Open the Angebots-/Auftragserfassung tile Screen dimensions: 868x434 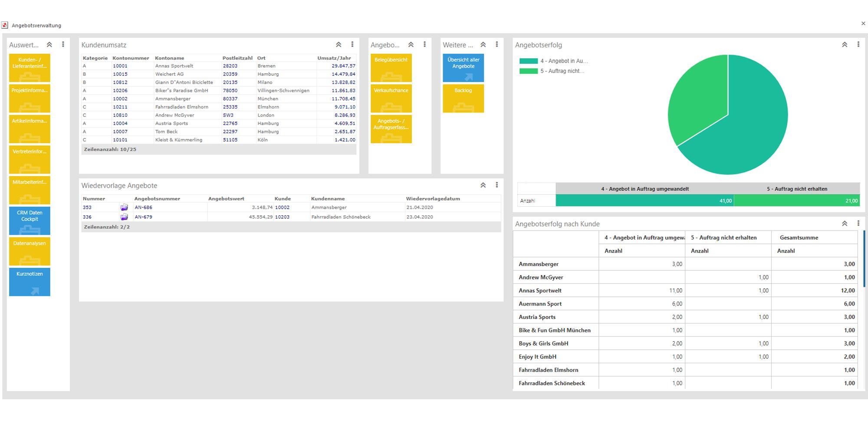point(391,129)
